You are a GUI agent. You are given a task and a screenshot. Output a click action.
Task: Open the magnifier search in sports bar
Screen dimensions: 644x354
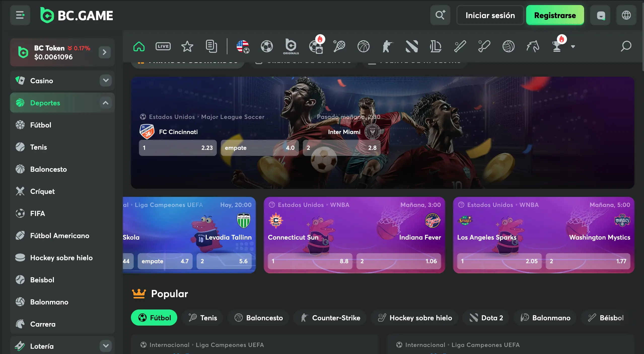[x=626, y=46]
